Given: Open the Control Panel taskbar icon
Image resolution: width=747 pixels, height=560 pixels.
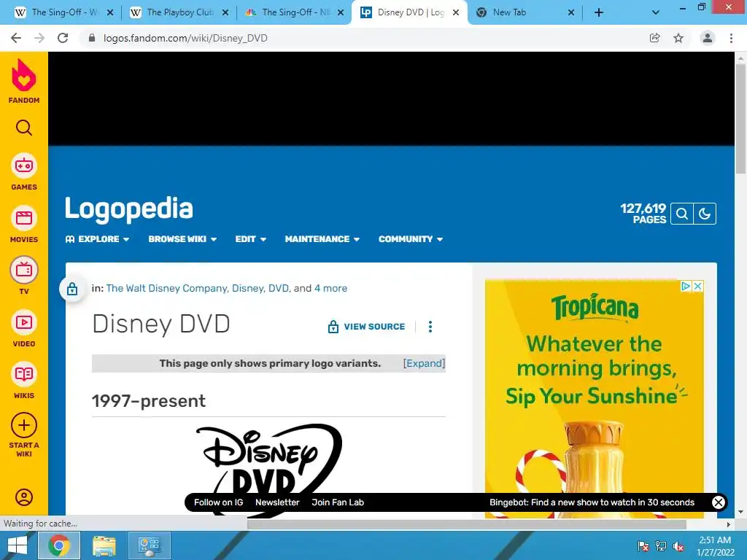Looking at the screenshot, I should tap(150, 545).
